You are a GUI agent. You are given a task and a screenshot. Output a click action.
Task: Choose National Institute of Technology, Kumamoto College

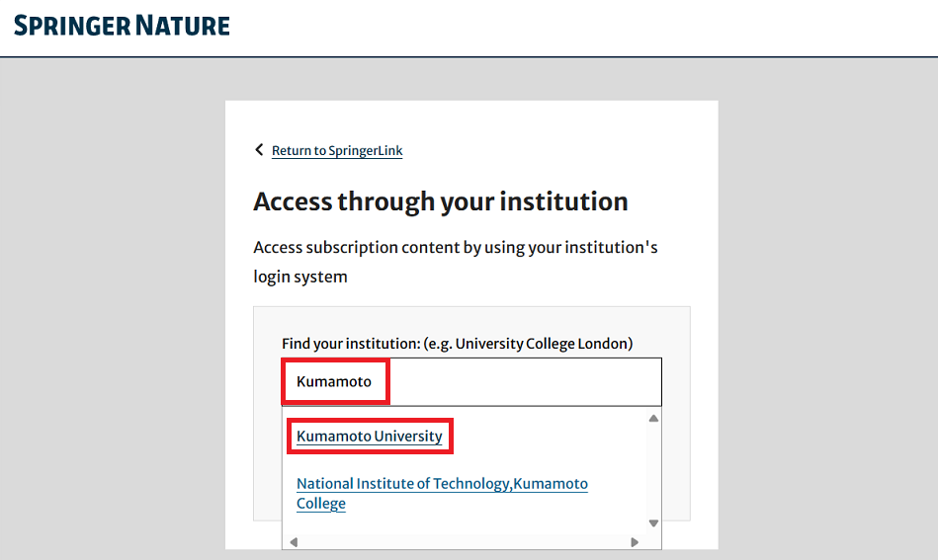[x=442, y=493]
